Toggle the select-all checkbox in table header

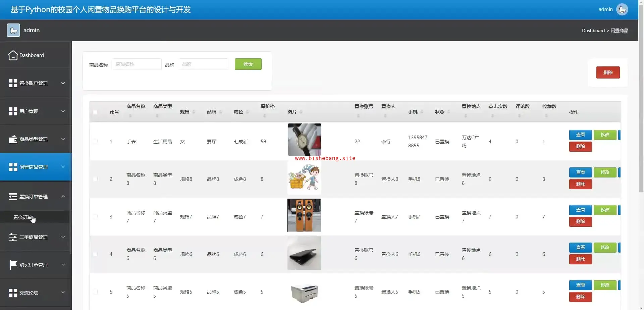click(95, 112)
